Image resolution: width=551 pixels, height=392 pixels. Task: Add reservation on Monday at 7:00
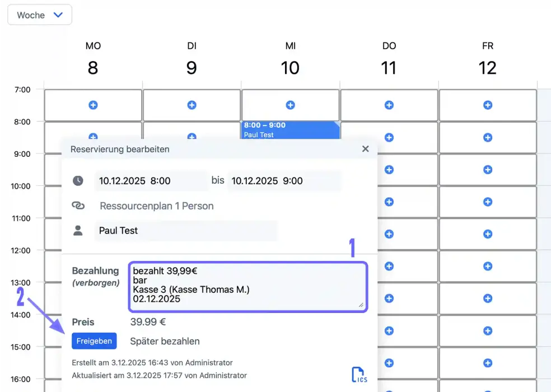pos(93,105)
